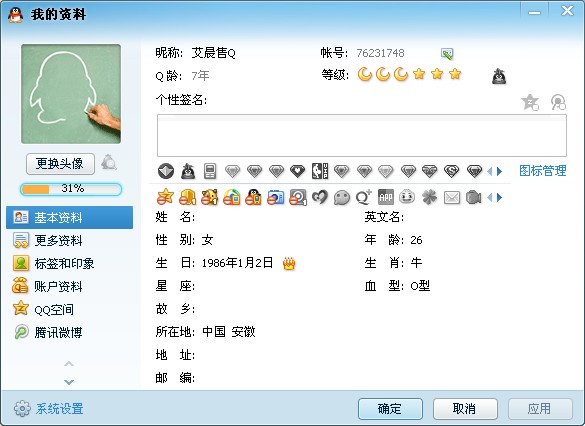Click the star Z signature sync icon
The height and width of the screenshot is (426, 585).
pos(530,102)
